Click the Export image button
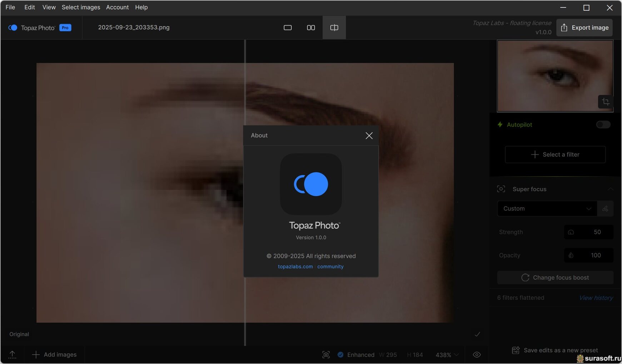Viewport: 622px width, 364px height. point(584,27)
